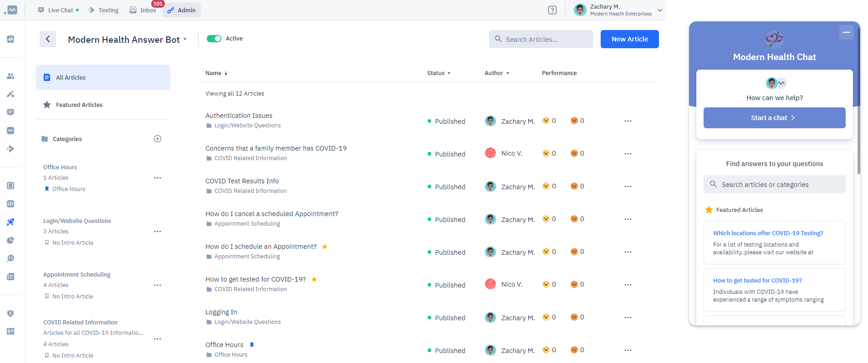This screenshot has width=868, height=363.
Task: Click COVID Related Information category heading
Action: coord(80,322)
